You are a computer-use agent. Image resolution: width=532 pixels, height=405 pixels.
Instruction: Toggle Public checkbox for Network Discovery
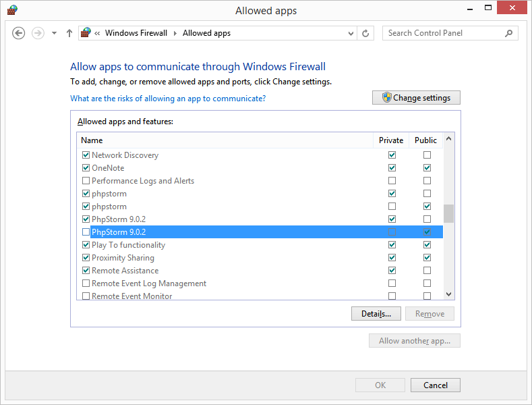click(x=427, y=155)
